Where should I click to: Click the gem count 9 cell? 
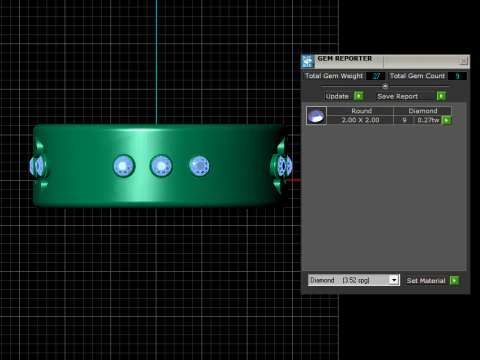(404, 120)
